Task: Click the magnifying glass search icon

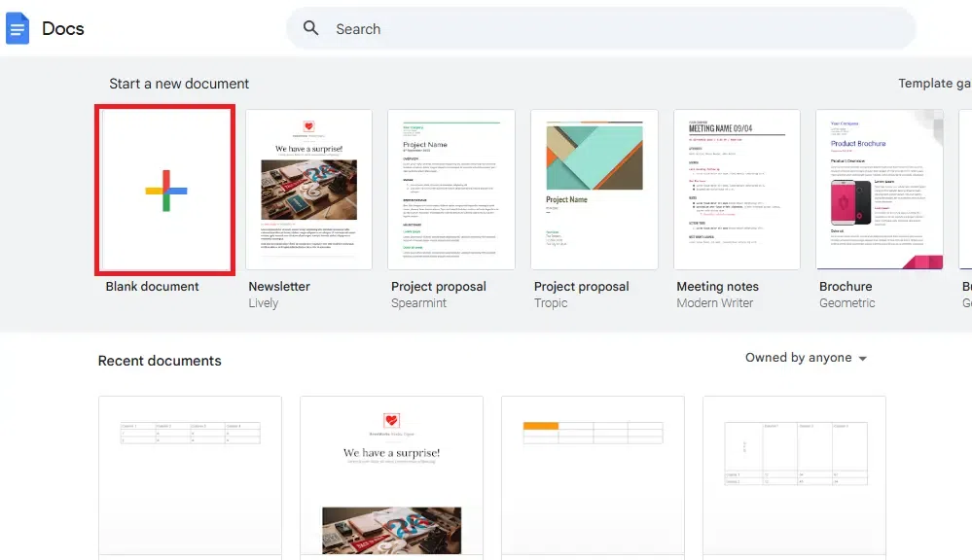Action: tap(310, 28)
